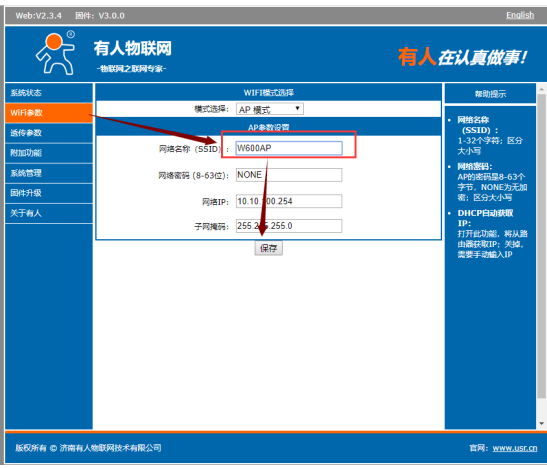Screen dimensions: 547x469
Task: Click inside the SSID field containing W600AP
Action: 289,148
